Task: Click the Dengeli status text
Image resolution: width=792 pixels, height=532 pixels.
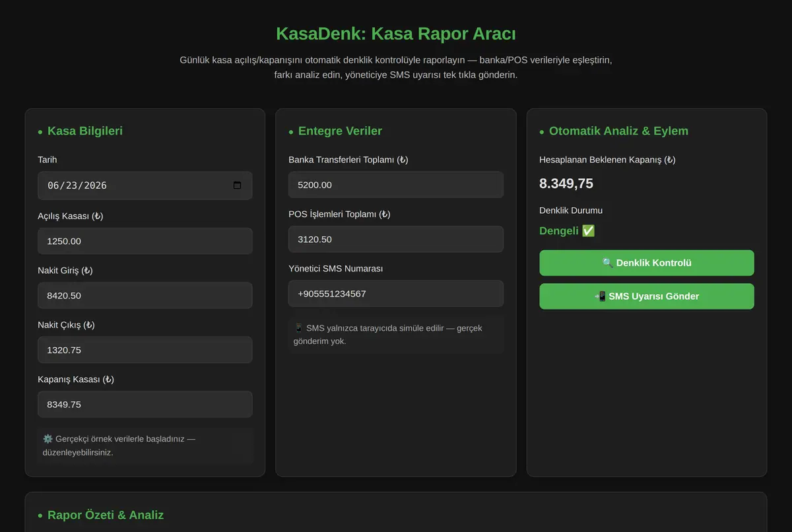Action: [x=559, y=231]
